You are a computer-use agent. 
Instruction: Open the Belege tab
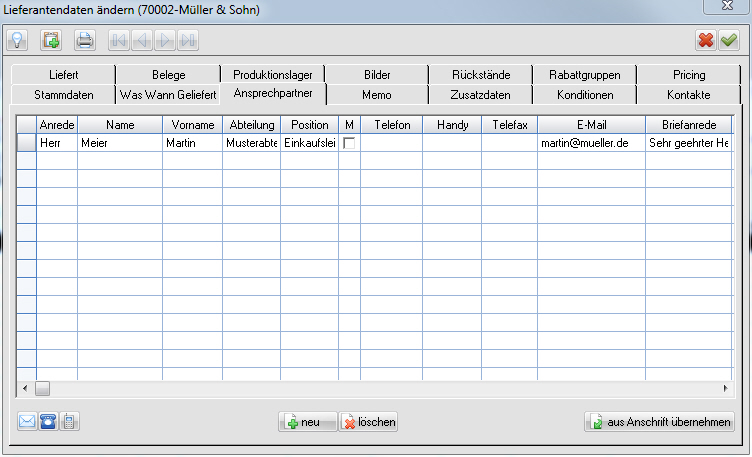click(168, 75)
